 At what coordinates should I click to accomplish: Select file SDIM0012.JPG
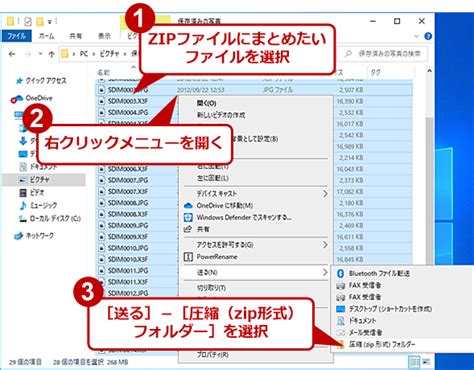tap(128, 293)
